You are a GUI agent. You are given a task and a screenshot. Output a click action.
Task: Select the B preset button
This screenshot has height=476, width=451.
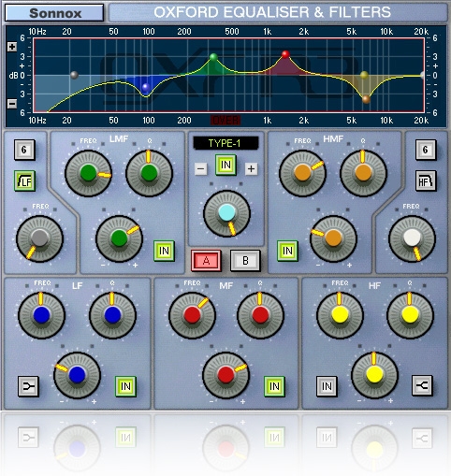click(245, 261)
